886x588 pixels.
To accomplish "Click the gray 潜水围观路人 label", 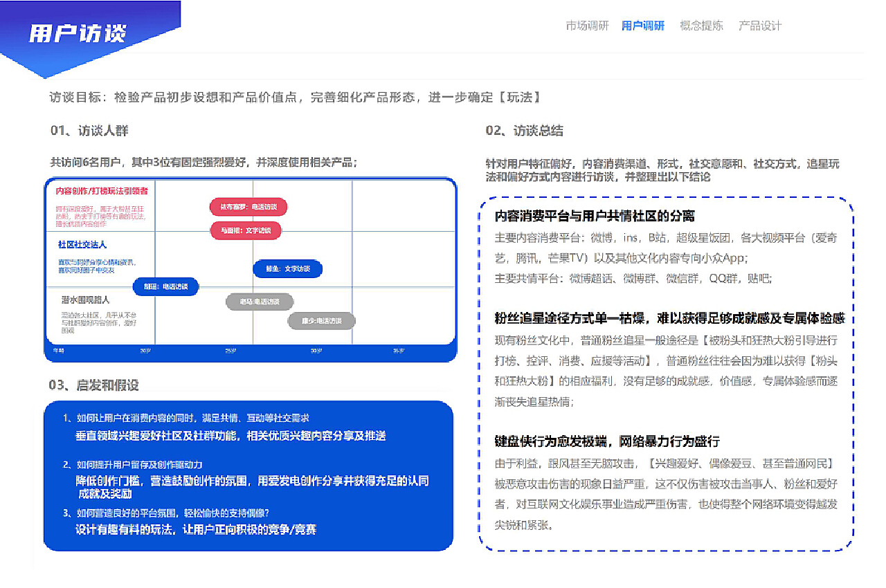I will click(x=85, y=300).
